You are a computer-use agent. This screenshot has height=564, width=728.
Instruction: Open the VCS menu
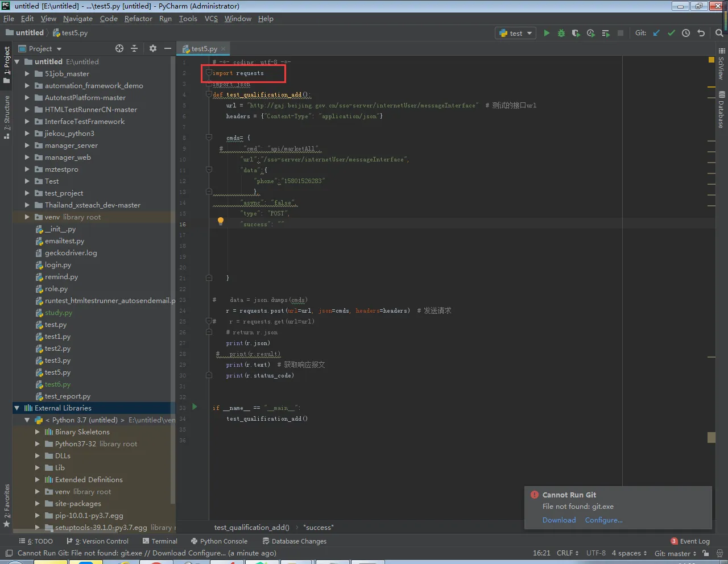[211, 19]
